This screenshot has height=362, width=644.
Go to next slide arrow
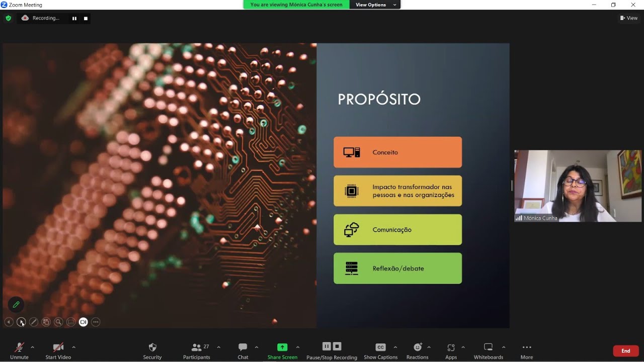pyautogui.click(x=21, y=322)
